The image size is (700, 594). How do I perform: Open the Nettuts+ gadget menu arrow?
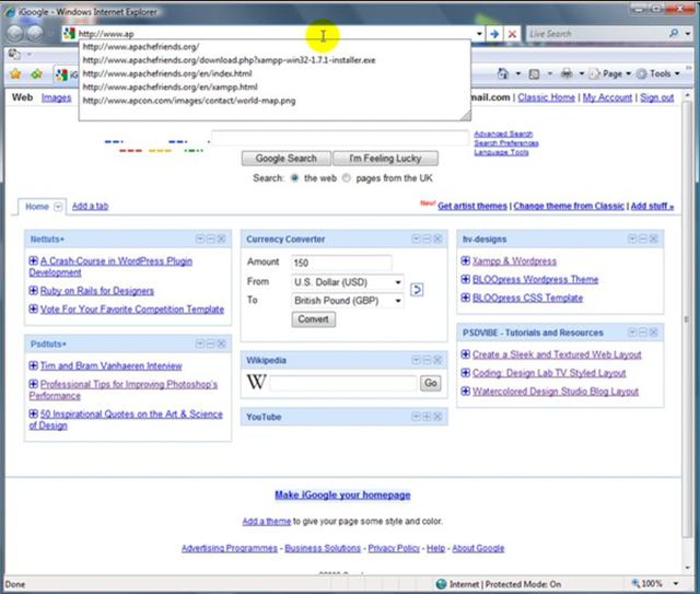tap(200, 239)
